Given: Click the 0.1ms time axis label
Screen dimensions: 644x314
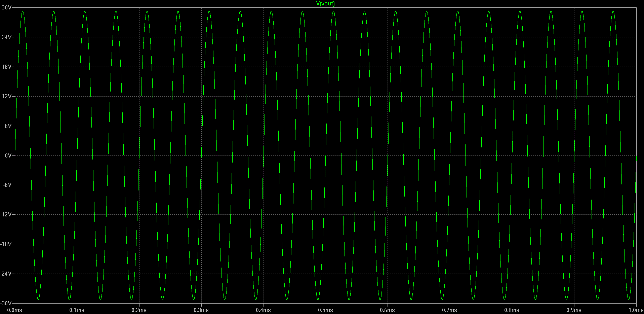Looking at the screenshot, I should pos(77,310).
